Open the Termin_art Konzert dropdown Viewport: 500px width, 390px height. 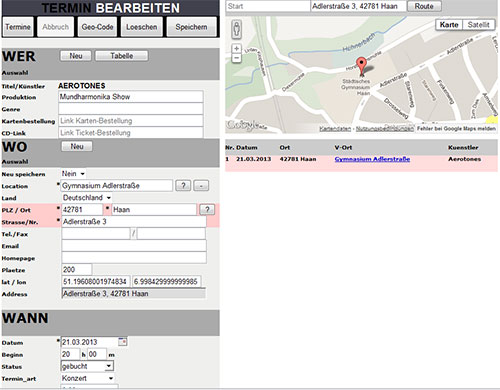pyautogui.click(x=87, y=378)
